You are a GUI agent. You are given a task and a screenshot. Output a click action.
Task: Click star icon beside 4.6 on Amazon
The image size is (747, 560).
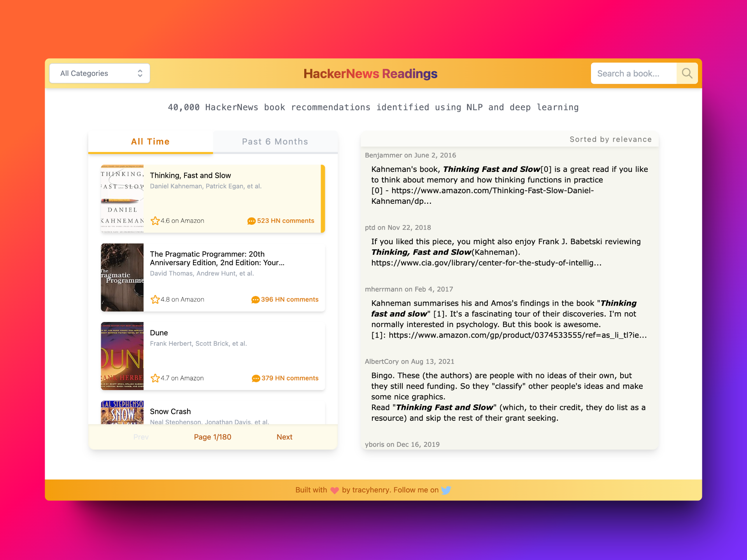tap(155, 221)
